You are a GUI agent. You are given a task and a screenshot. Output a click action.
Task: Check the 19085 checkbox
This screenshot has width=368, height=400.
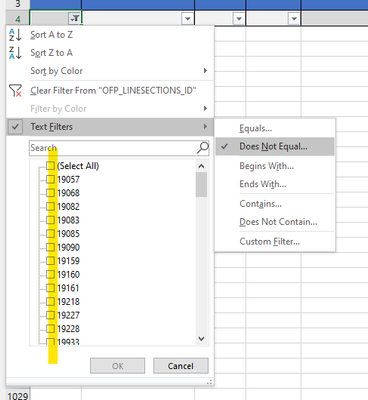(50, 234)
